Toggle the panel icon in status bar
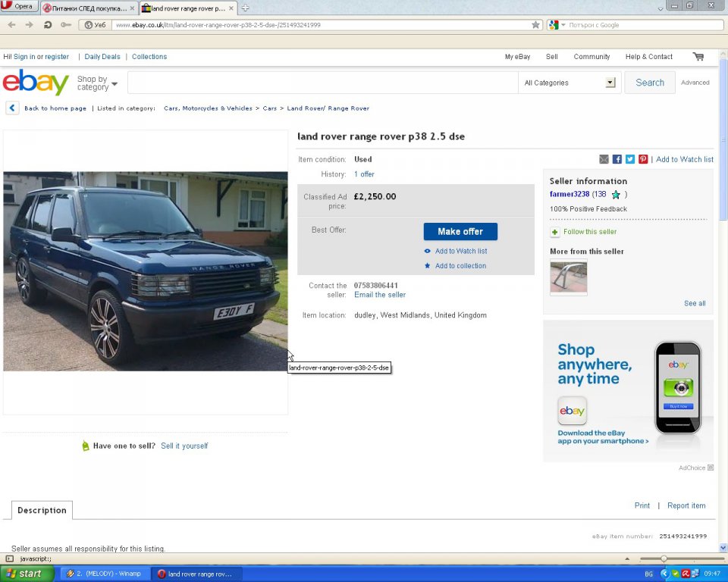728x582 pixels. pyautogui.click(x=9, y=559)
